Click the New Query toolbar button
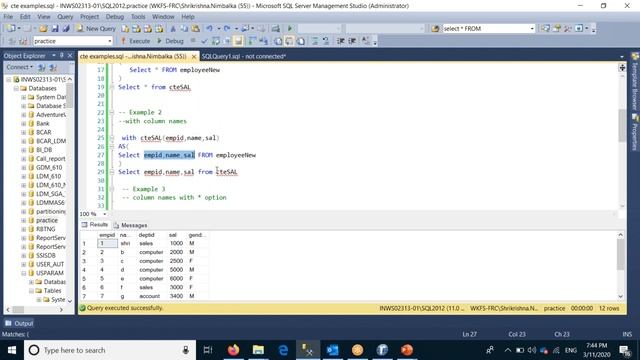 tap(96, 29)
